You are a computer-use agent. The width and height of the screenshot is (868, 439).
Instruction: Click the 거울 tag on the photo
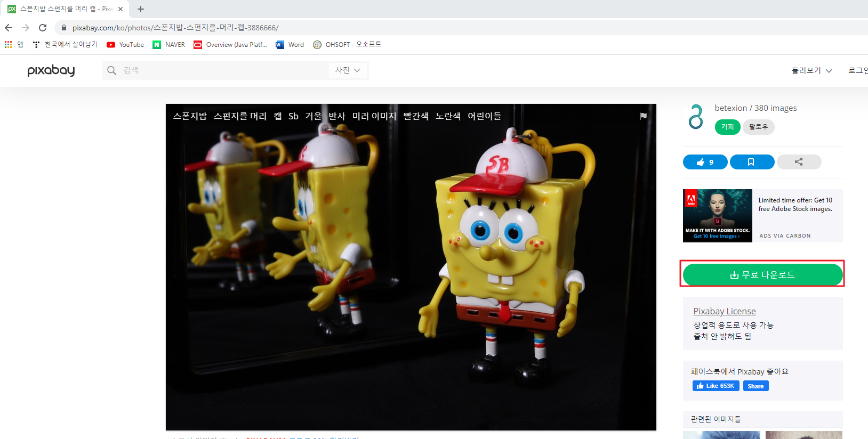tap(314, 116)
